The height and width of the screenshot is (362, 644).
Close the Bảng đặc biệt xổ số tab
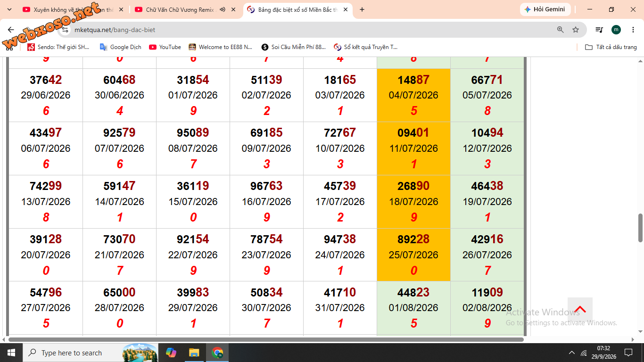(346, 9)
